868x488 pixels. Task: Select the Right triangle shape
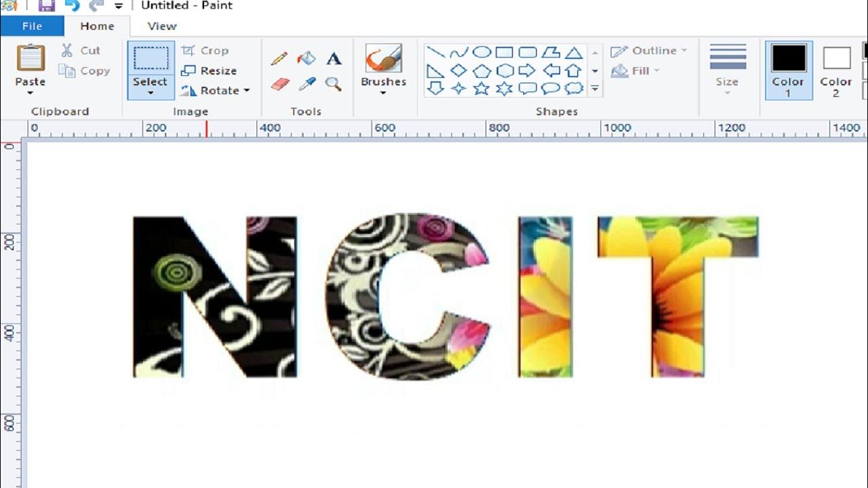435,70
